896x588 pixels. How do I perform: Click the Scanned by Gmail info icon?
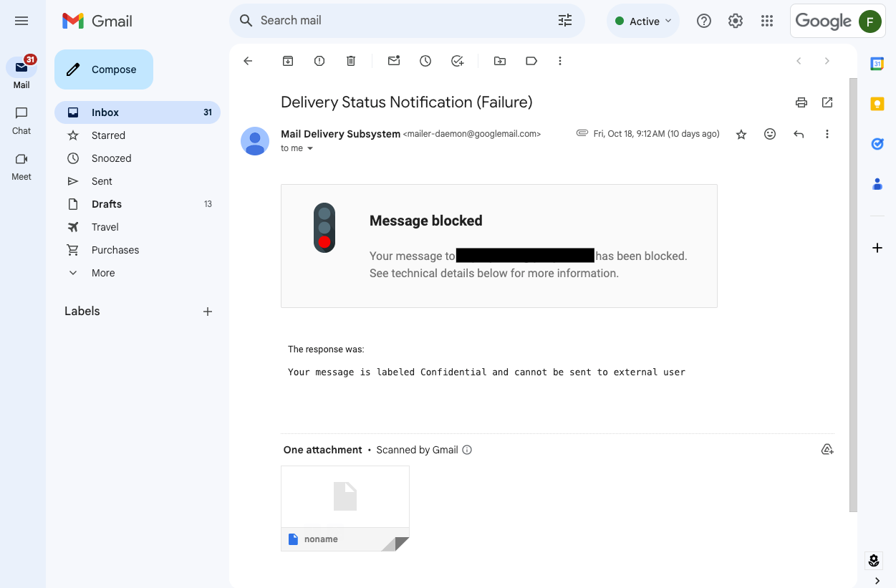tap(467, 450)
